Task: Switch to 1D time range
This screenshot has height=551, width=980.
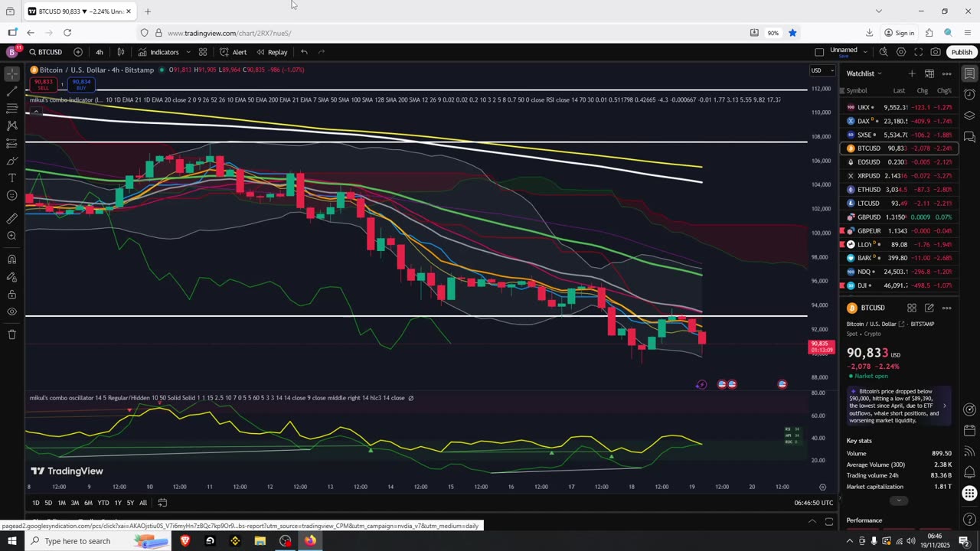Action: [x=36, y=503]
